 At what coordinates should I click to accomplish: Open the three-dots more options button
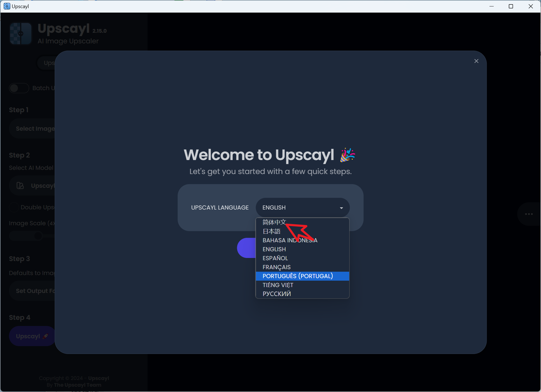click(x=529, y=214)
